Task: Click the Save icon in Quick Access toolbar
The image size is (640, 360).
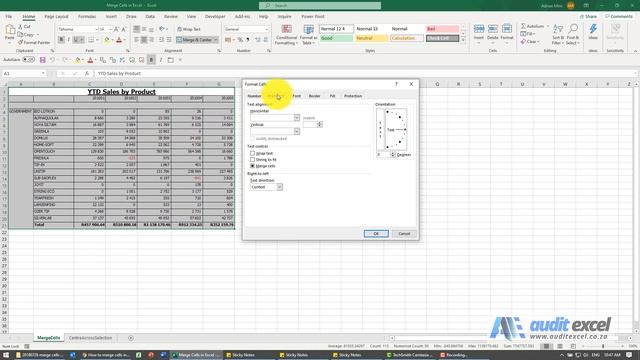Action: point(42,60)
